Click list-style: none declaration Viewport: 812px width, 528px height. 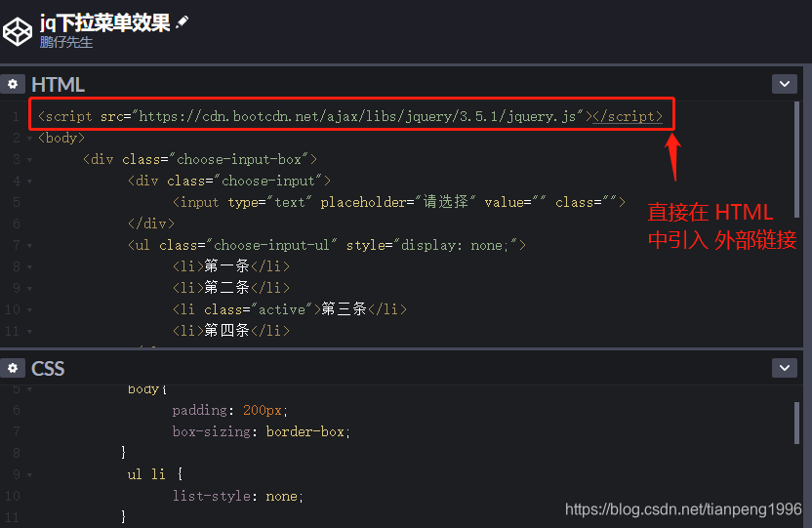[238, 496]
